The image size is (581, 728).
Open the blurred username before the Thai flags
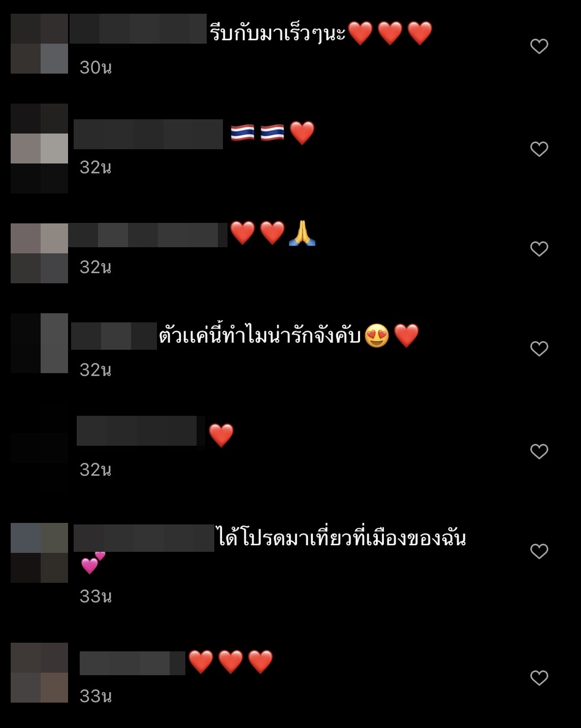pos(148,134)
